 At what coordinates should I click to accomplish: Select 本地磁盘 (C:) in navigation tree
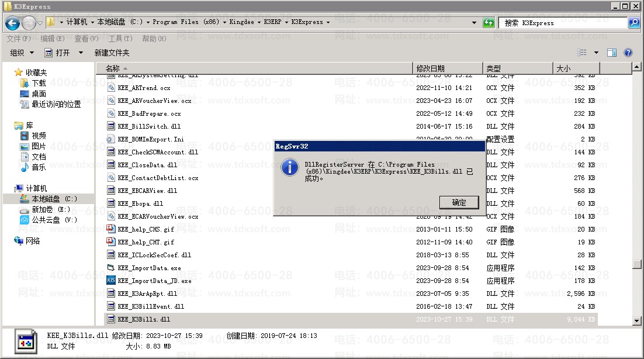[54, 199]
